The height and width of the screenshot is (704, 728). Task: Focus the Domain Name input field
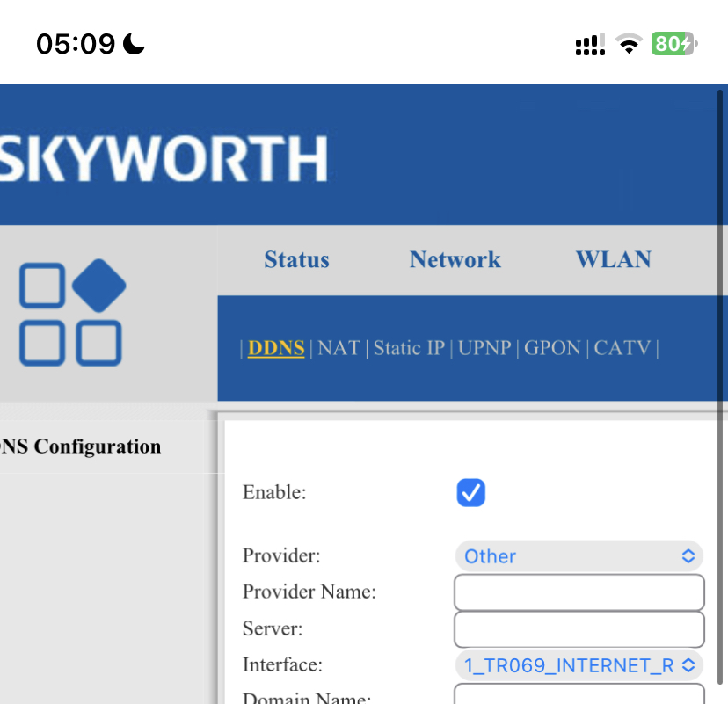(x=579, y=693)
